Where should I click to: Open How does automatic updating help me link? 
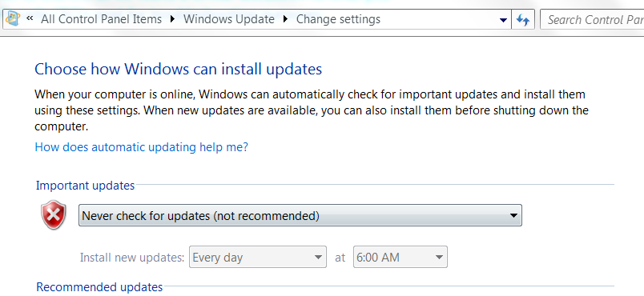click(x=142, y=146)
